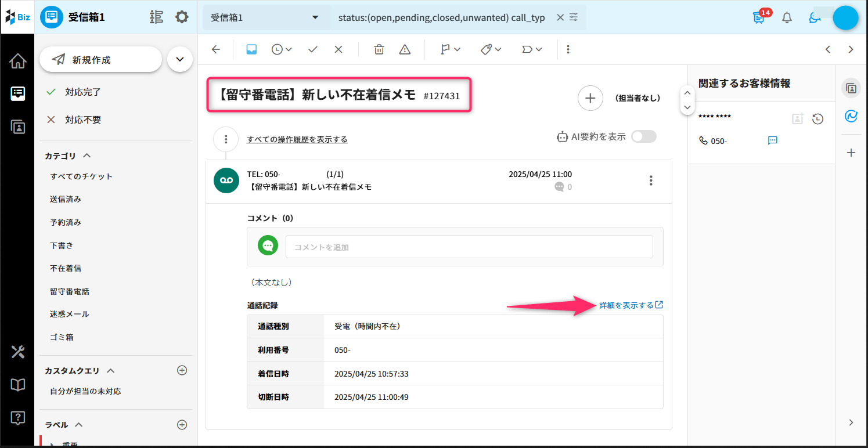Click すべての操作履歴を表示する link
Viewport: 868px width, 448px height.
[297, 139]
